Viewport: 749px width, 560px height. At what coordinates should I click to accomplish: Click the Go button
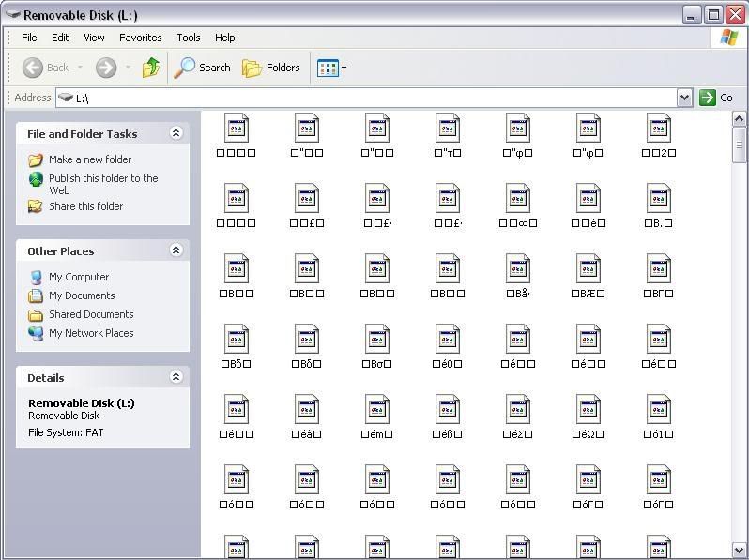716,98
